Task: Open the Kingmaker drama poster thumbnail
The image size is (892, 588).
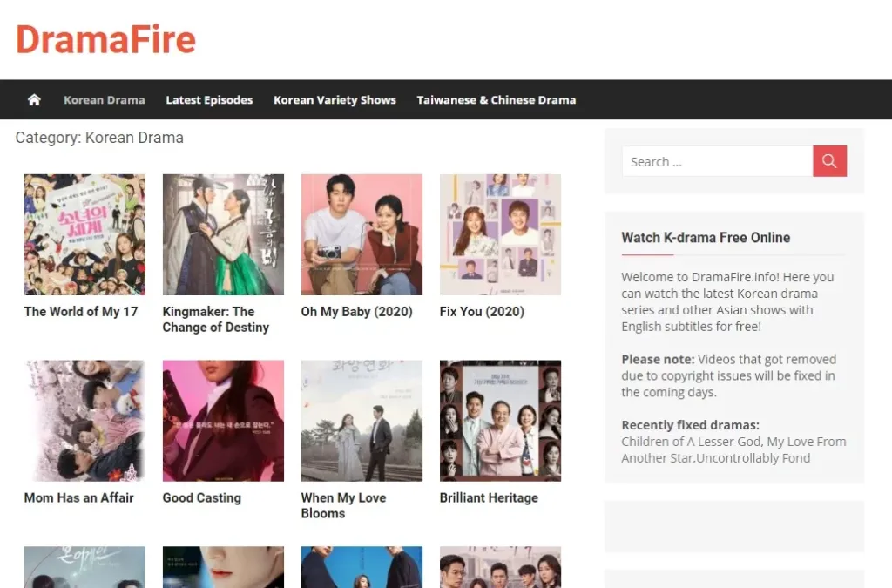Action: tap(223, 234)
